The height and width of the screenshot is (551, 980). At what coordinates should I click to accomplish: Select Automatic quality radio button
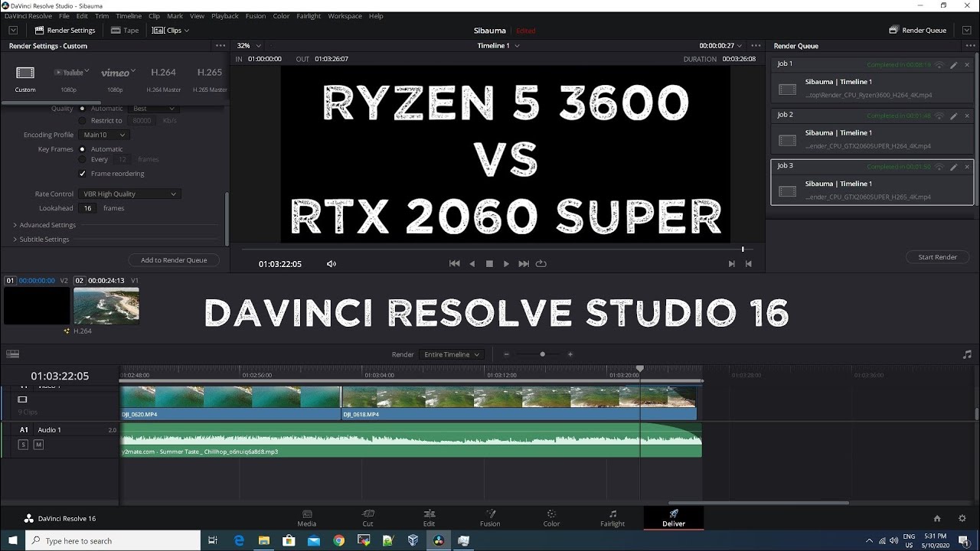[x=82, y=109]
